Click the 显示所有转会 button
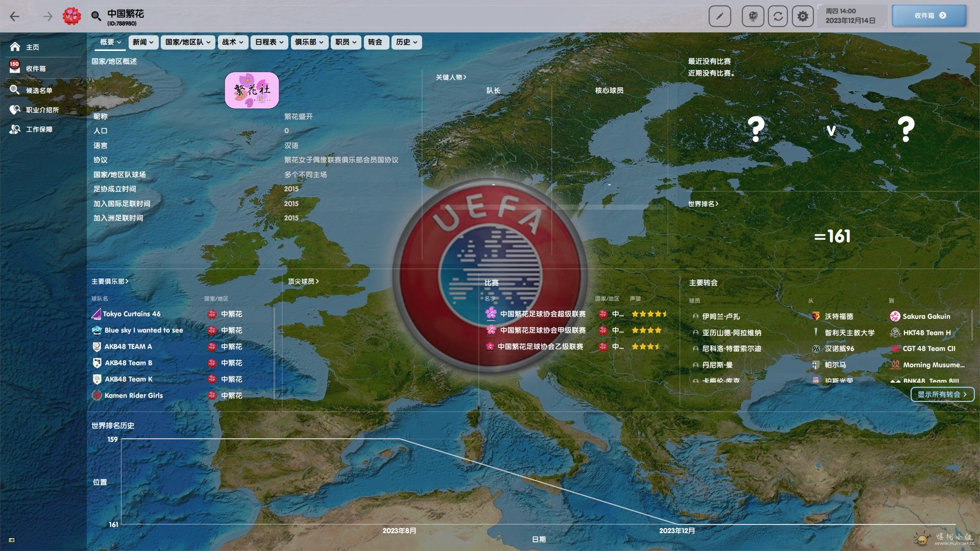Image resolution: width=980 pixels, height=551 pixels. [942, 394]
